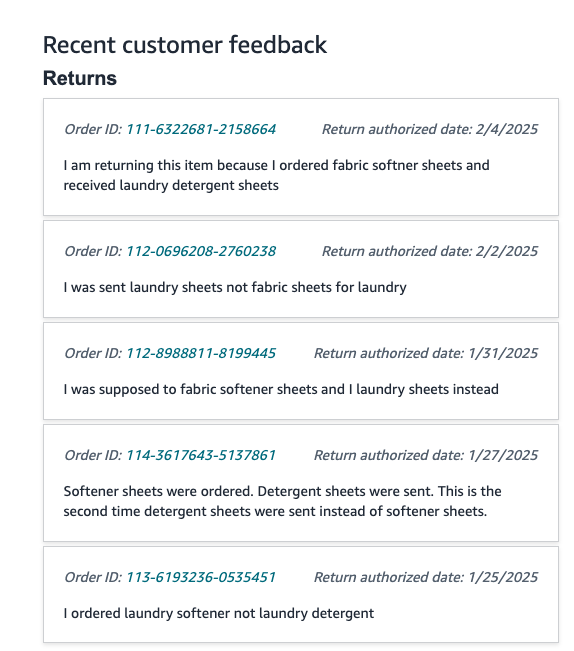
Task: Click comment 'supposed to fabric softener sheets'
Action: tap(281, 389)
